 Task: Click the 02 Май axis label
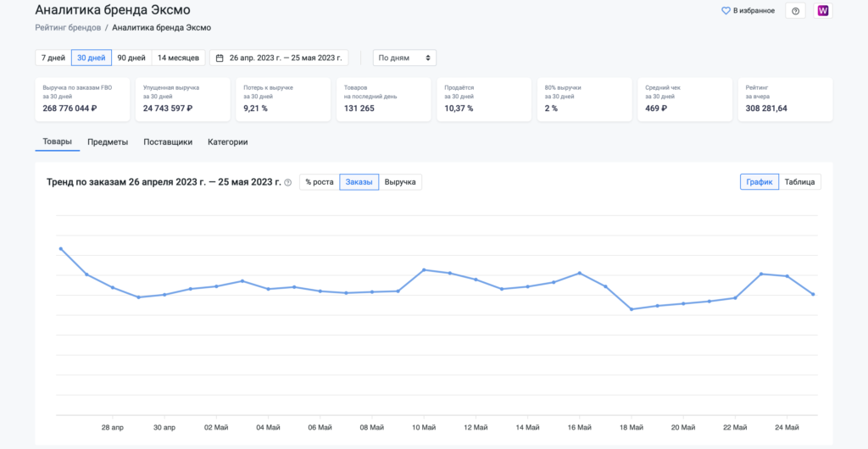pyautogui.click(x=216, y=428)
